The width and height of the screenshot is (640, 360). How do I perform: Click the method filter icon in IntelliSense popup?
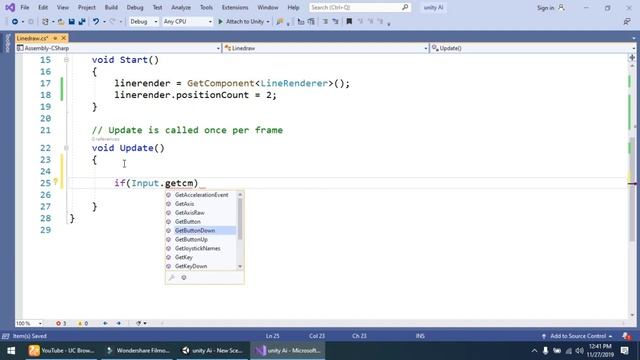[x=184, y=278]
